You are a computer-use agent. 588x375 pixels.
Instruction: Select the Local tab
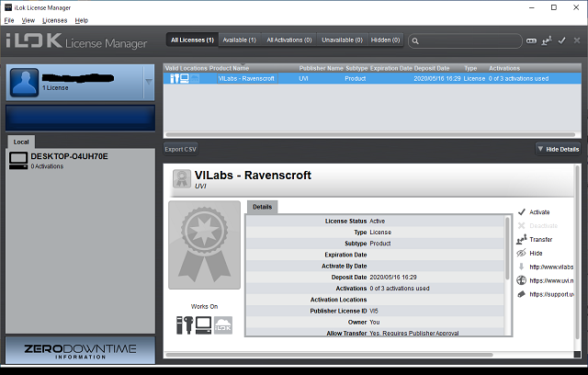pyautogui.click(x=21, y=142)
